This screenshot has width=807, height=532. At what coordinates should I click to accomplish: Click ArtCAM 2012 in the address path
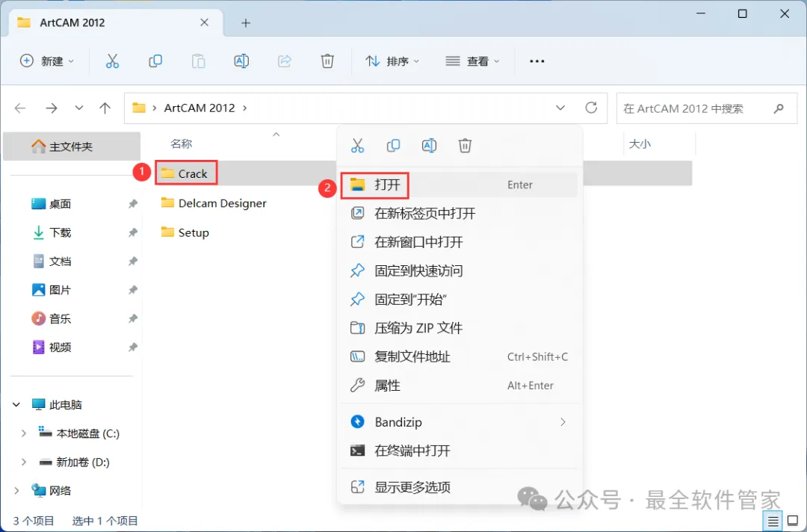click(x=200, y=108)
